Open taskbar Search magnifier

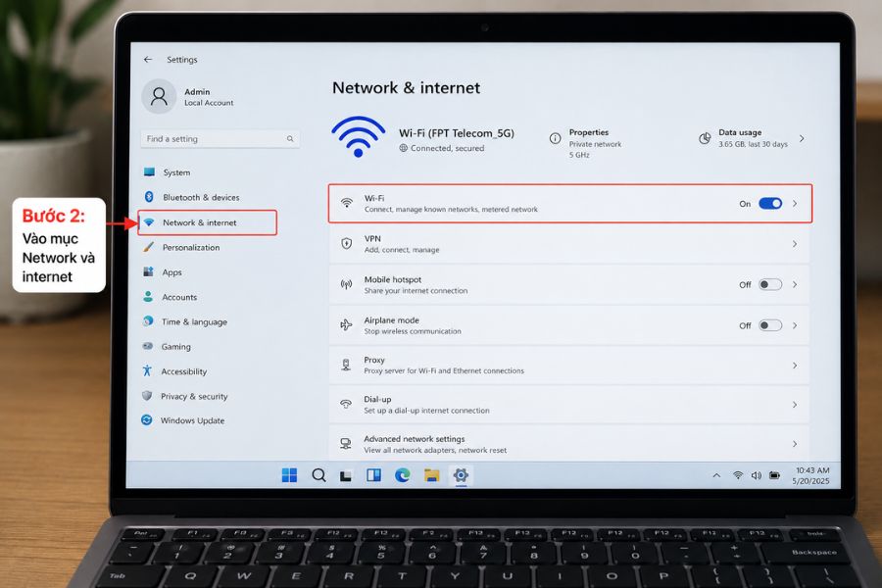[x=318, y=475]
